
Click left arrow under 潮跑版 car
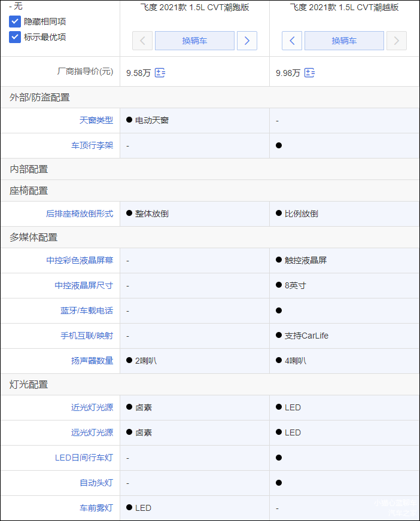click(142, 41)
